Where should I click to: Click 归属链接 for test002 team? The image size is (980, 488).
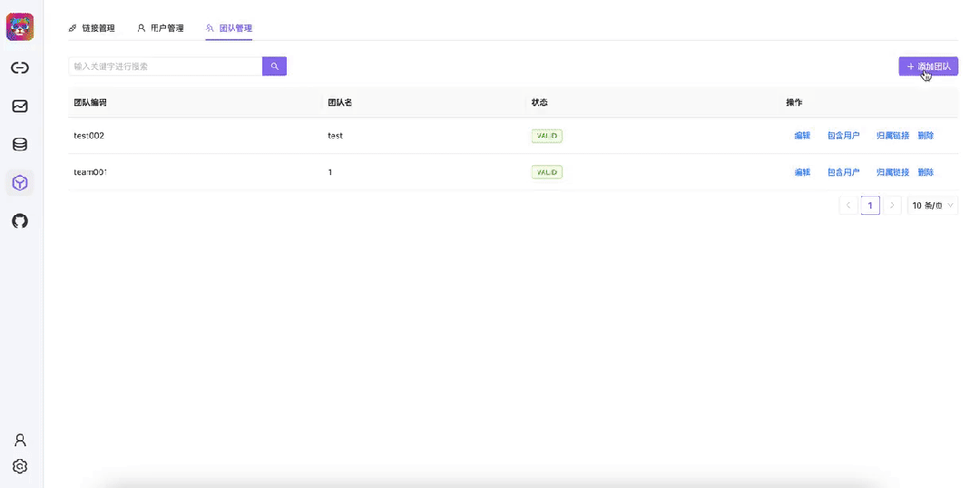pyautogui.click(x=893, y=135)
